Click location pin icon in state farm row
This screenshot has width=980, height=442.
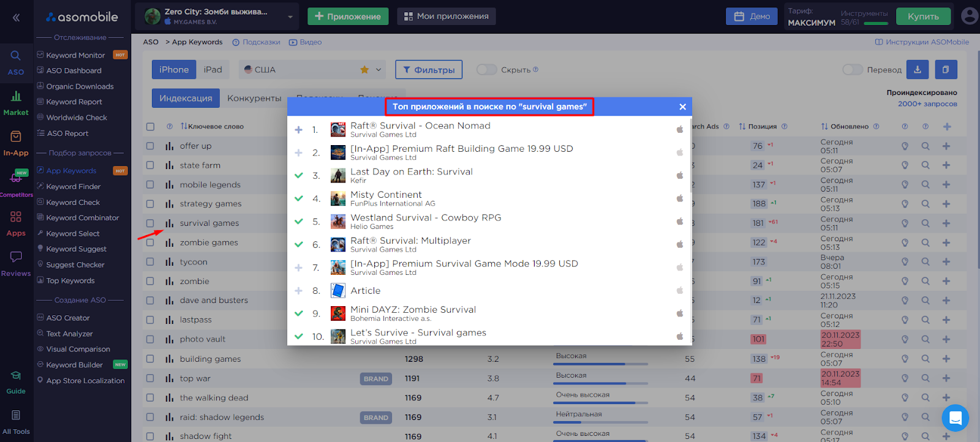click(905, 165)
